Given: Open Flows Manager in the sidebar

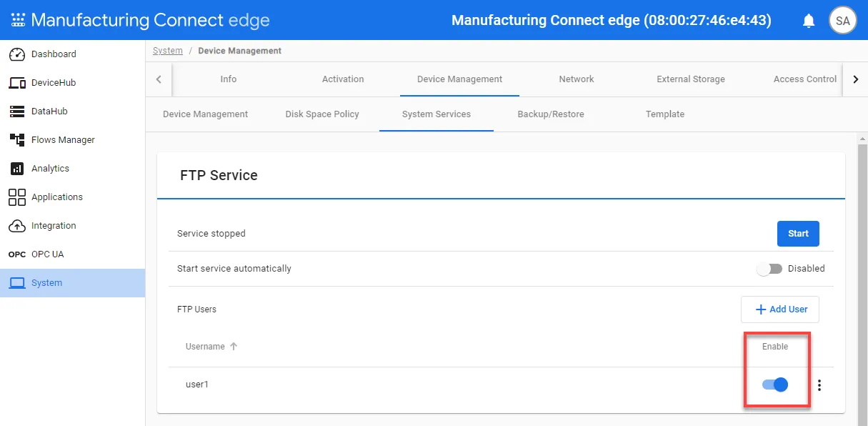Looking at the screenshot, I should pyautogui.click(x=73, y=140).
